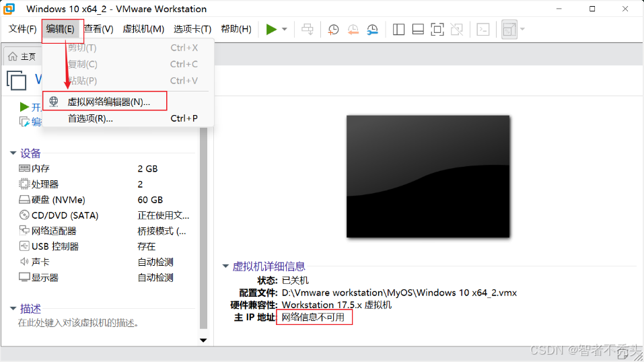Click the send Ctrl+Alt+Del toolbar icon
The image size is (644, 362).
pos(308,29)
